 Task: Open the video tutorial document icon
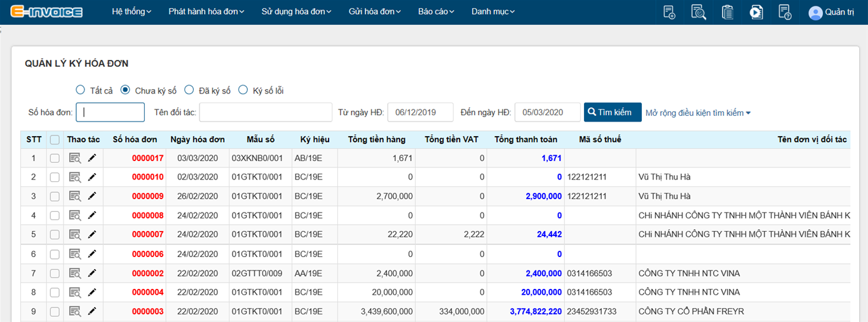[x=756, y=12]
